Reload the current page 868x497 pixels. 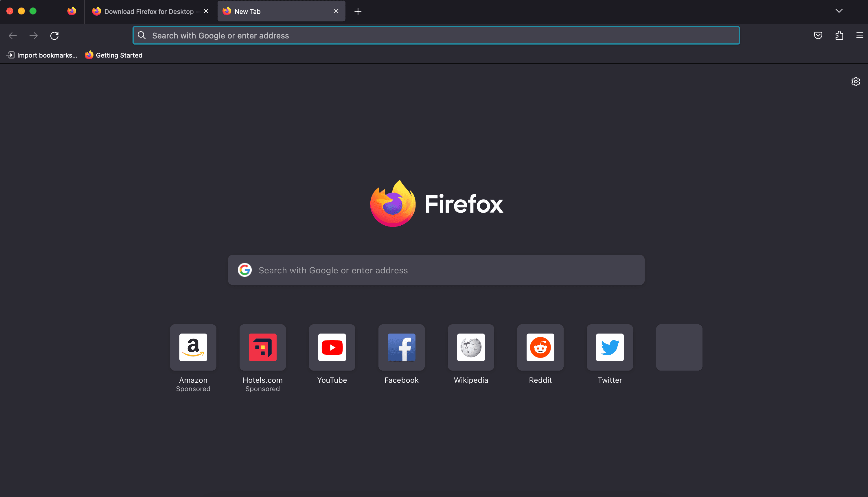click(x=55, y=36)
